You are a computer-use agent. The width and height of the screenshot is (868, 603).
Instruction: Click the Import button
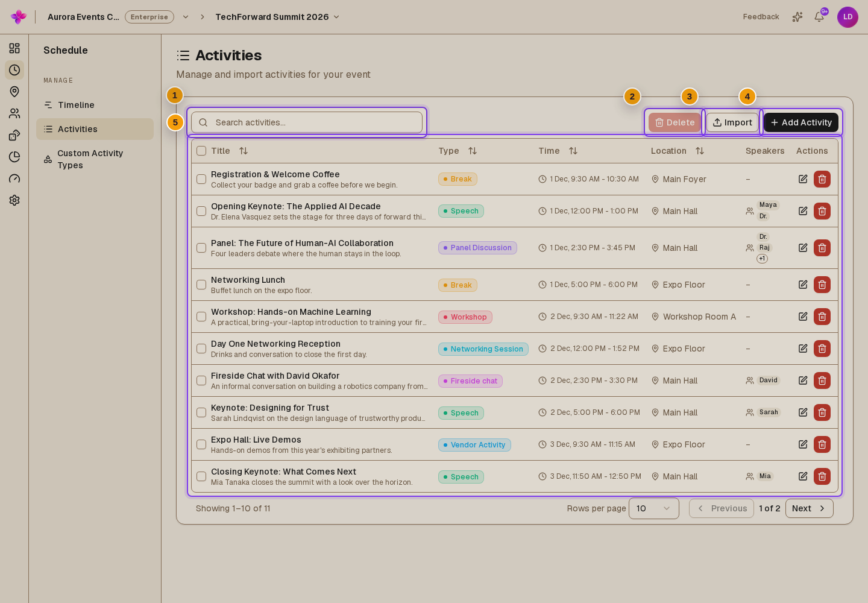[732, 122]
